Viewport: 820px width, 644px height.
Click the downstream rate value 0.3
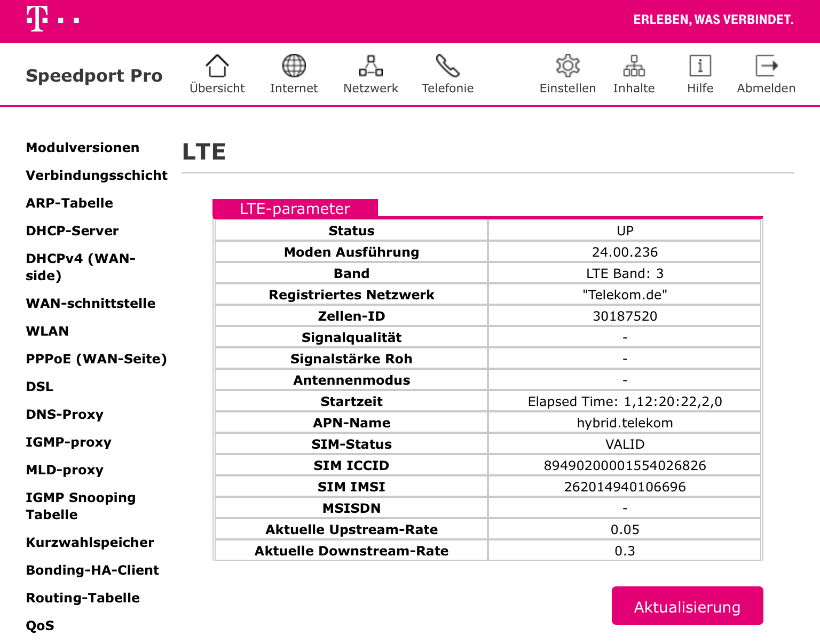pyautogui.click(x=625, y=551)
